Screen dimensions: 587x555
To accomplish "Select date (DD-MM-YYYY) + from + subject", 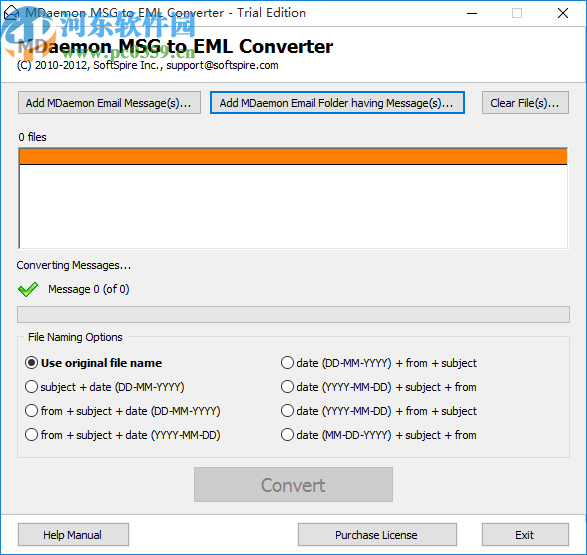I will [379, 363].
